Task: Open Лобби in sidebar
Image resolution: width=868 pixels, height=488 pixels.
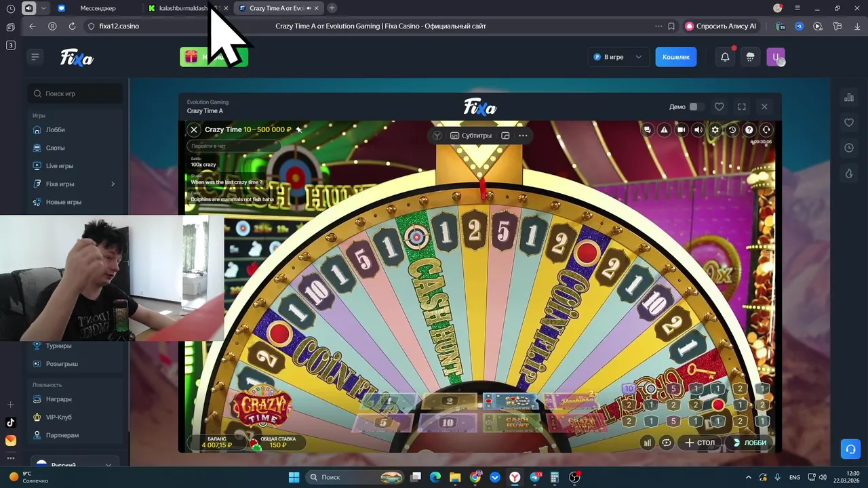Action: pos(56,129)
